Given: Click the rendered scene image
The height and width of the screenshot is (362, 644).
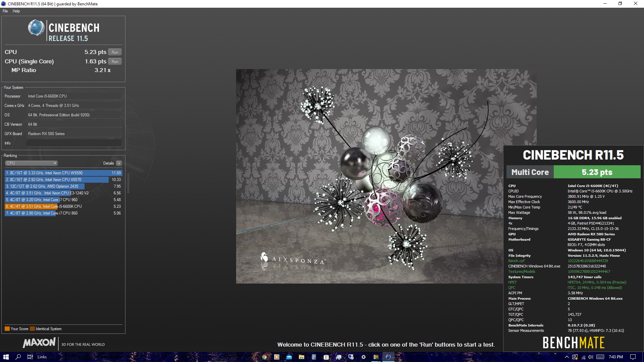Looking at the screenshot, I should [386, 176].
